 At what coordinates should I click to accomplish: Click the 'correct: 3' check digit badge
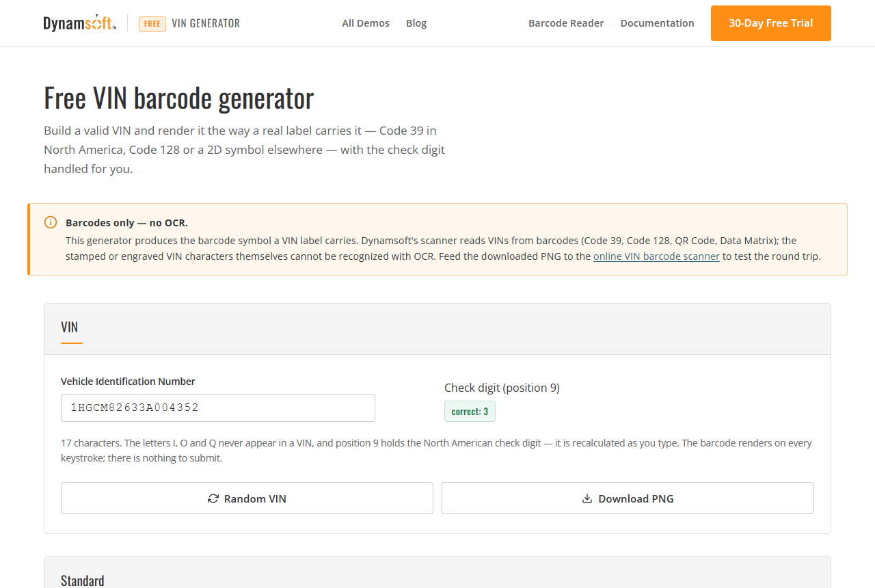pyautogui.click(x=470, y=412)
